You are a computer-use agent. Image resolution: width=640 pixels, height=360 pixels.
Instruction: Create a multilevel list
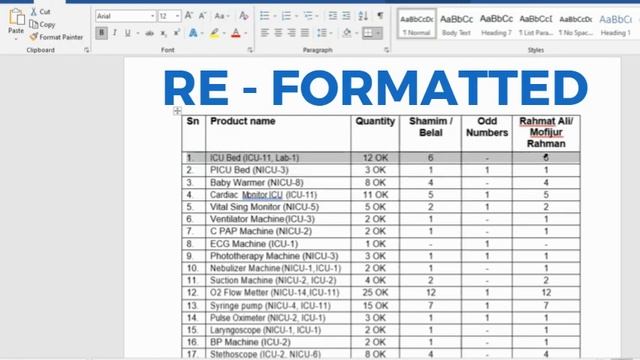click(x=308, y=16)
